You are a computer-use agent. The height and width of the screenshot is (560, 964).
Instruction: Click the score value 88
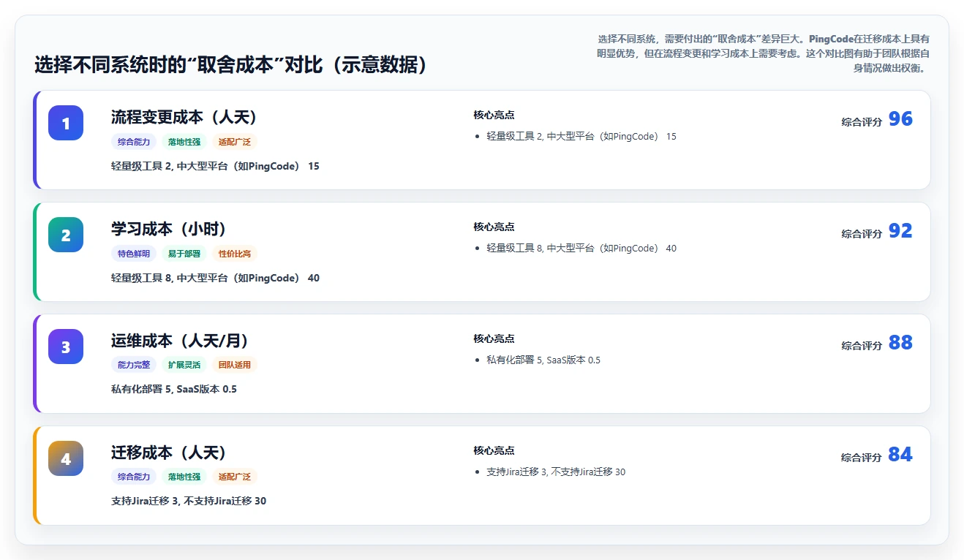(900, 343)
